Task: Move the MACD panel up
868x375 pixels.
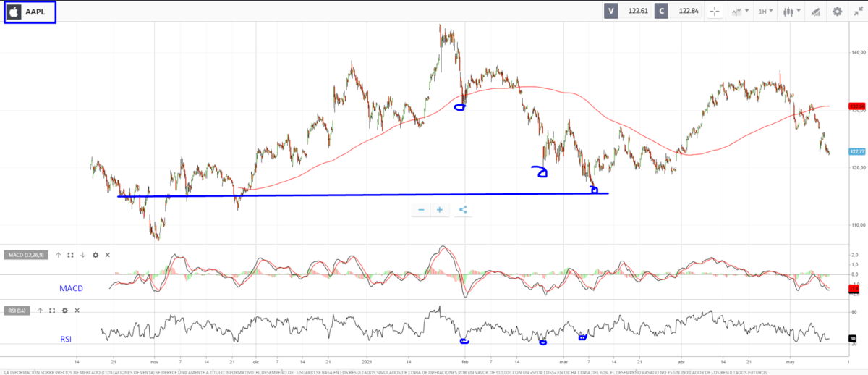Action: [59, 255]
